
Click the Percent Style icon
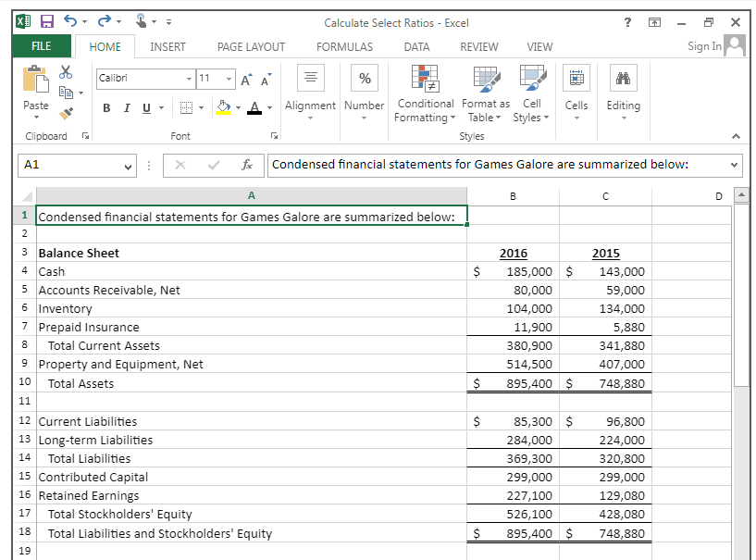click(364, 79)
